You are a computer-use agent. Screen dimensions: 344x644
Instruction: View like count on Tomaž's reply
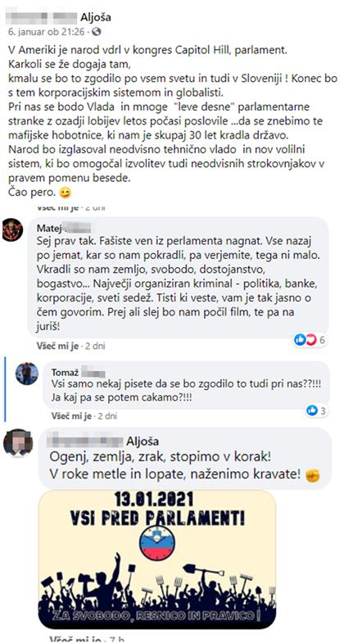316,410
